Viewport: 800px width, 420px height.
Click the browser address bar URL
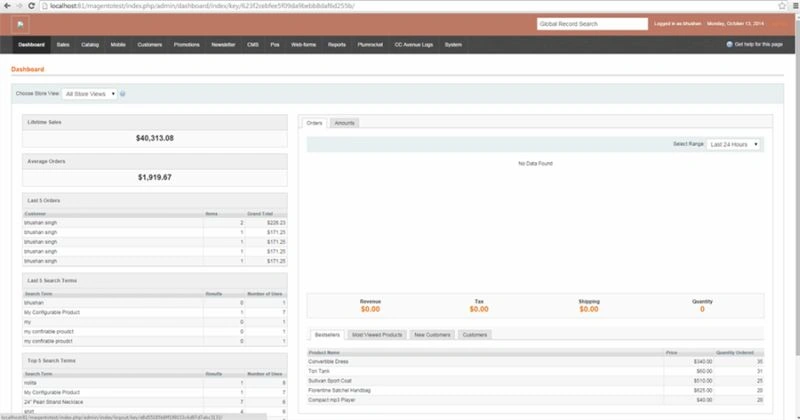202,6
